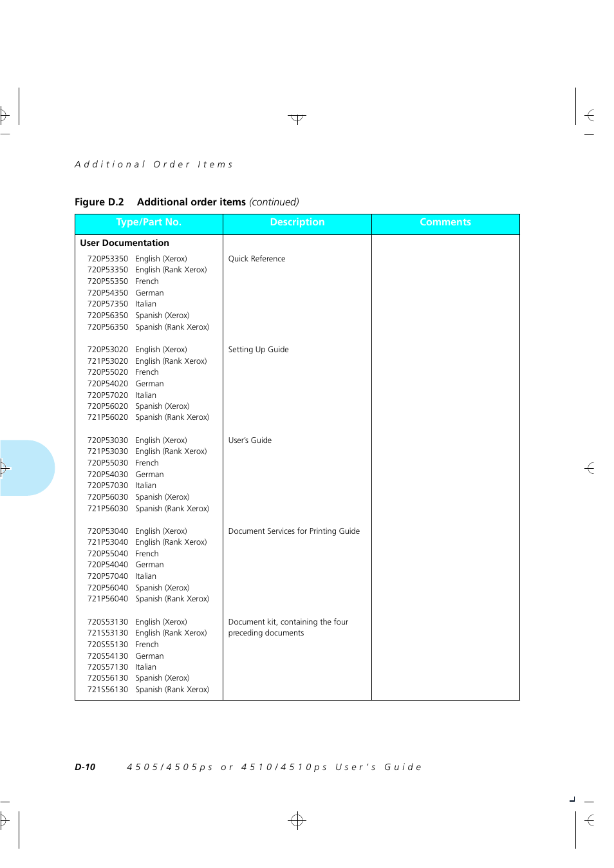614x868 pixels.
Task: Select part number 720P56030
Action: pyautogui.click(x=107, y=497)
